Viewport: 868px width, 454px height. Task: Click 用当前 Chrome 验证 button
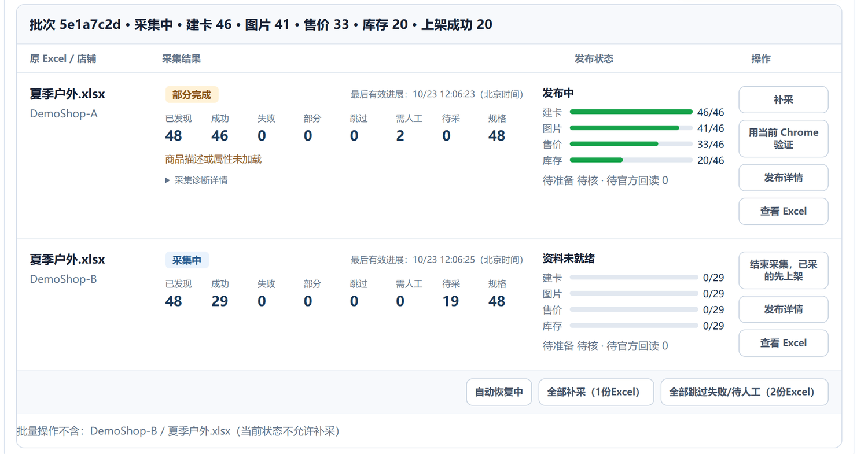(784, 139)
